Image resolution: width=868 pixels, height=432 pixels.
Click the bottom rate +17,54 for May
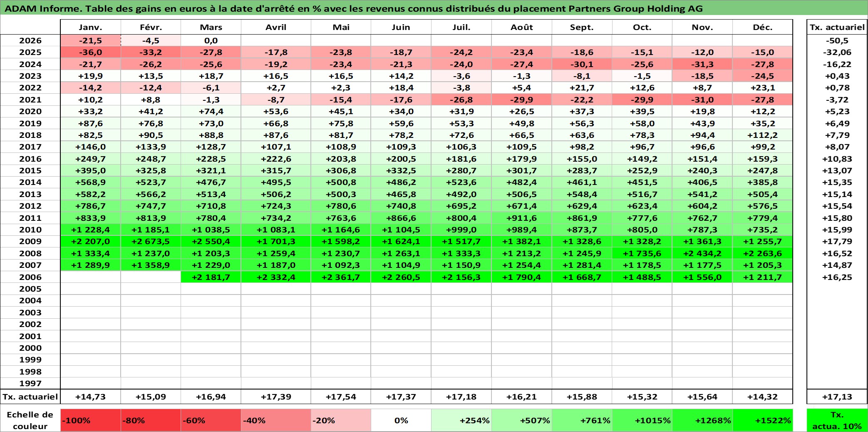point(341,397)
